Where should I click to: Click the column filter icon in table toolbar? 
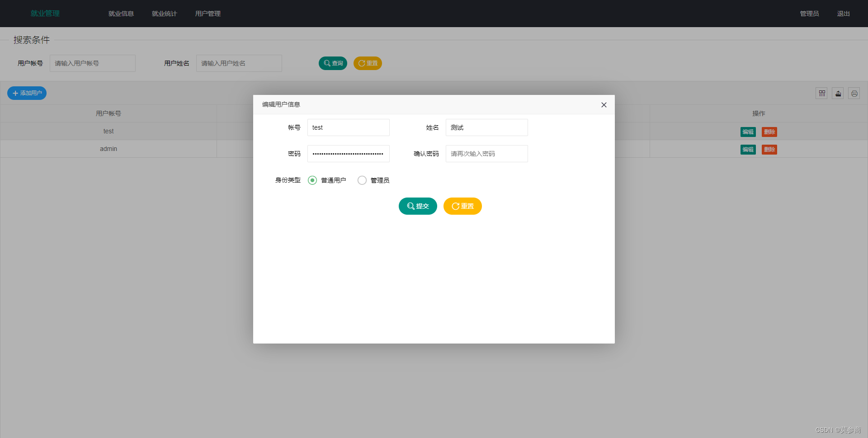(821, 93)
